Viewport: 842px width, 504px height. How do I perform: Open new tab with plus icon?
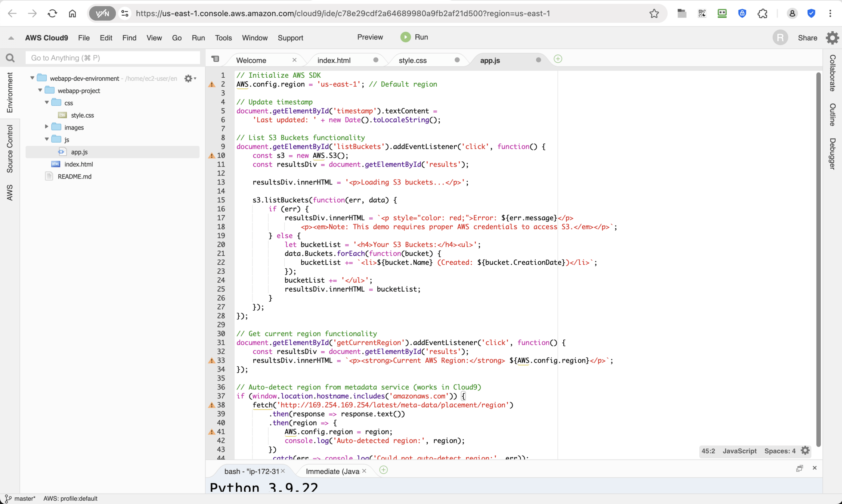pos(558,59)
